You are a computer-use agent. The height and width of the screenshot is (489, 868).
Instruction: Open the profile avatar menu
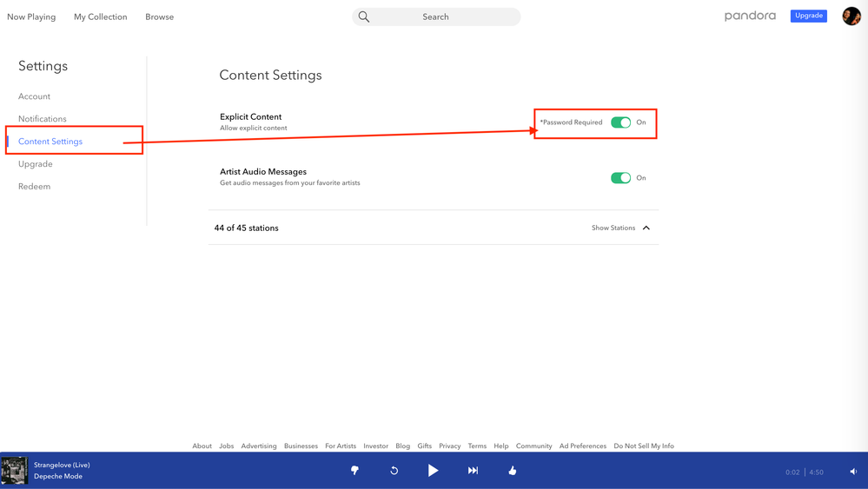851,16
